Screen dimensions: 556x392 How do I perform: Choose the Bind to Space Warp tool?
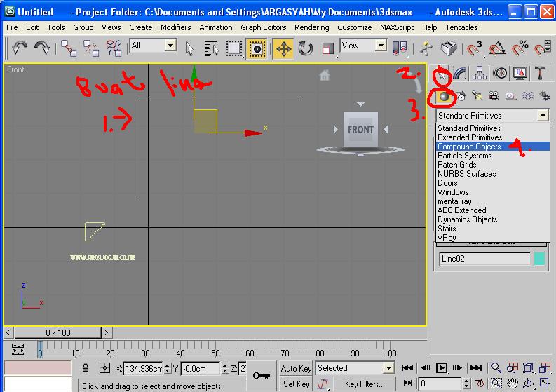(x=114, y=48)
